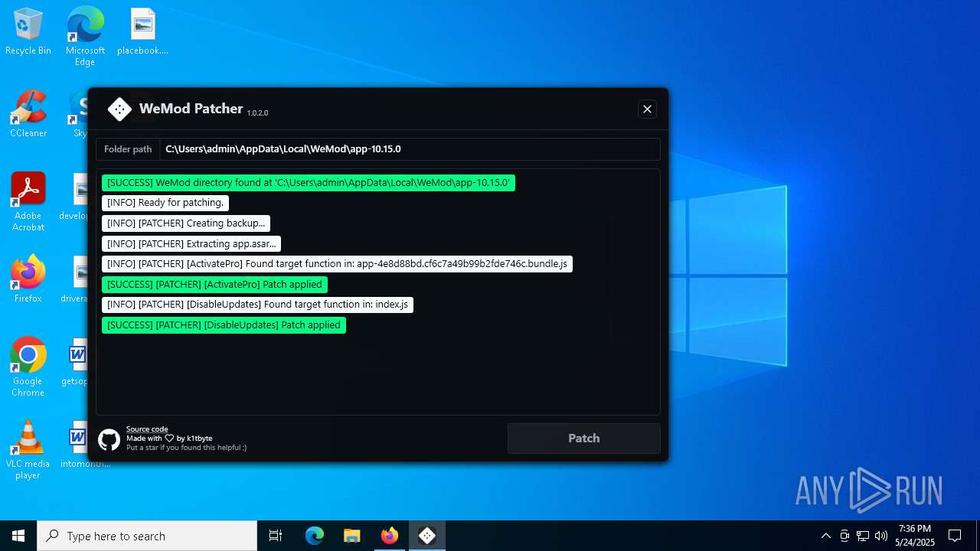Click the Folder path input field

click(x=410, y=149)
